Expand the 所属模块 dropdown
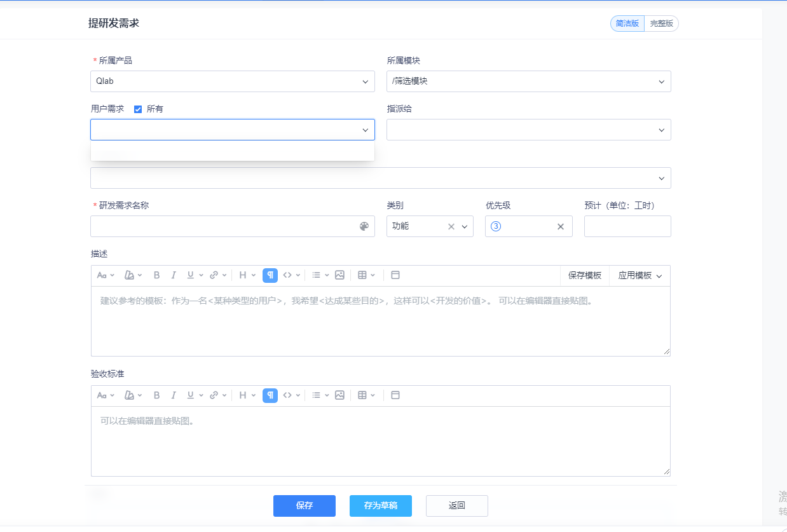Viewport: 787px width, 532px height. 528,81
